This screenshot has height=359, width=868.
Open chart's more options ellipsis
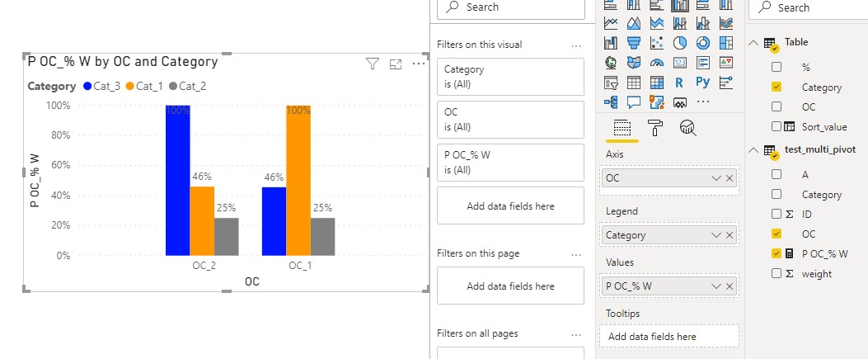419,64
